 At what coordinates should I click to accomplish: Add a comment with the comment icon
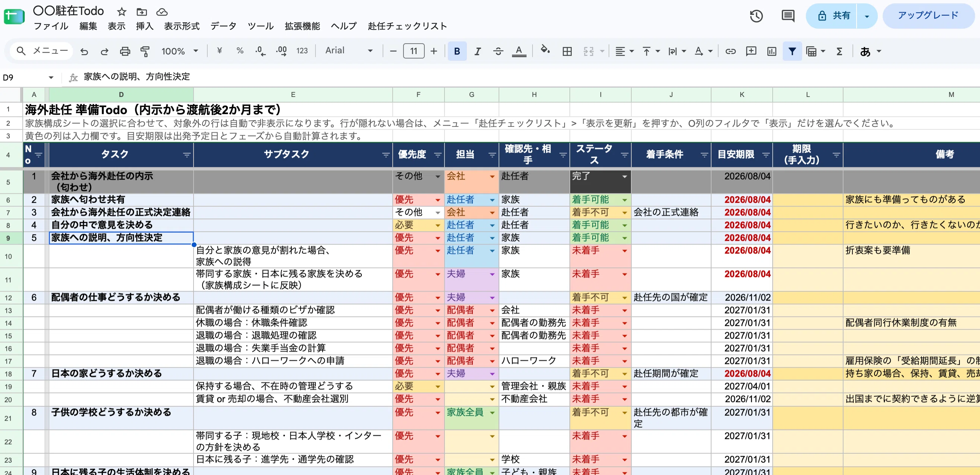[751, 51]
